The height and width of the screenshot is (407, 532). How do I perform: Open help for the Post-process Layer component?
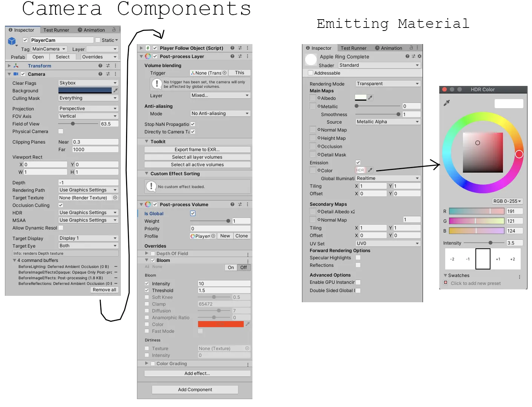[x=232, y=56]
